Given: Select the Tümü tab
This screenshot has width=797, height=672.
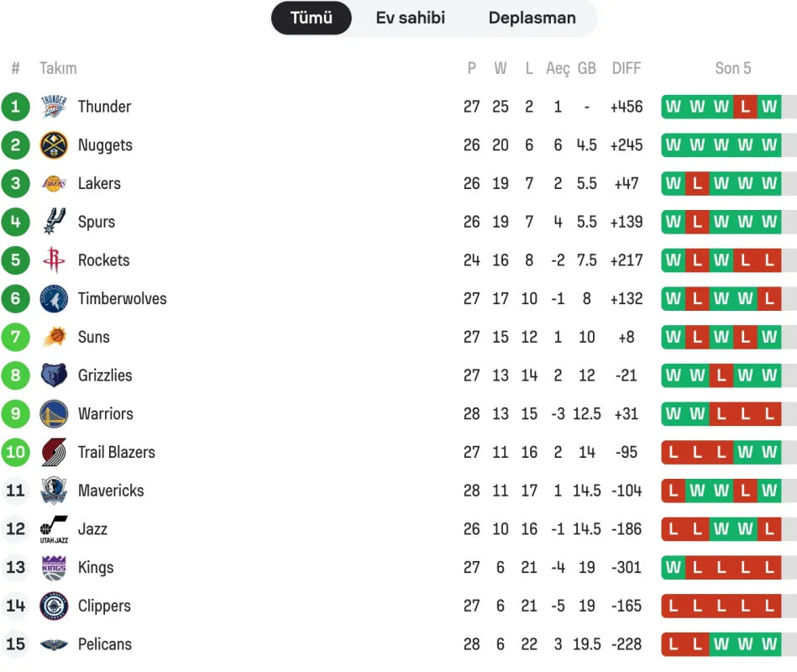Looking at the screenshot, I should (x=312, y=18).
